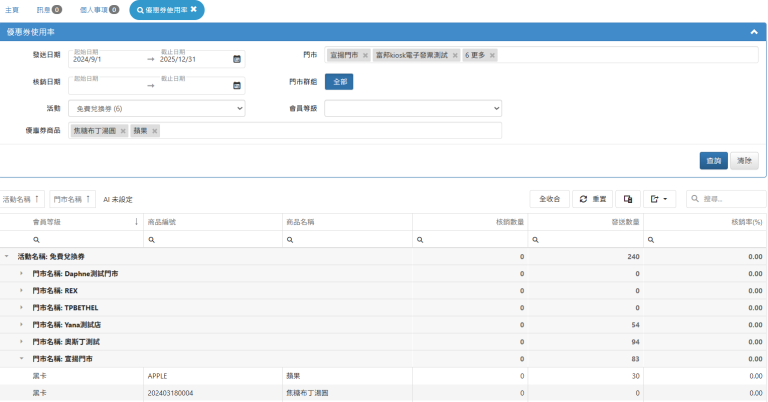Open the 活動 dropdown
Image resolution: width=768 pixels, height=402 pixels.
point(157,108)
